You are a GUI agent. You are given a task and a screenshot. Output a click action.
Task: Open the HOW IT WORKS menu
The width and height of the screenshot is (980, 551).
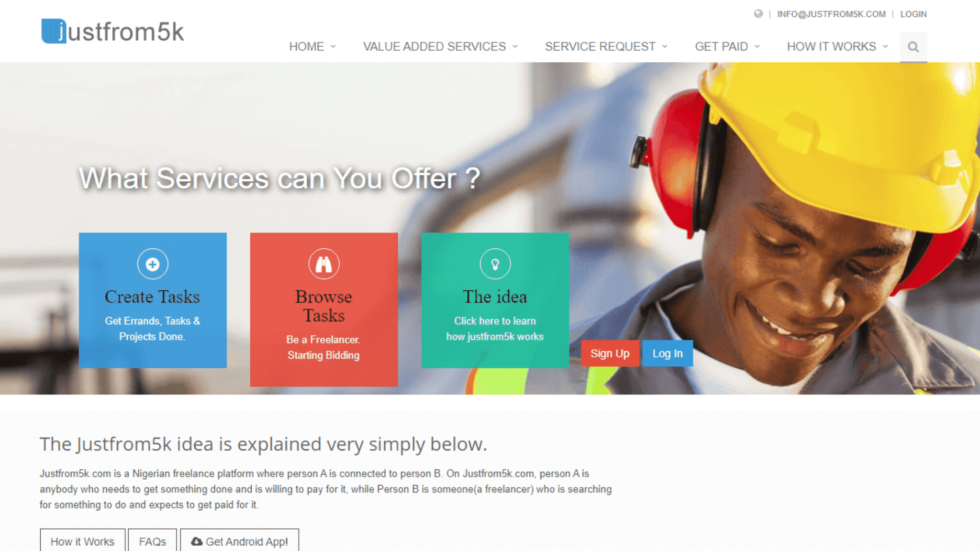[x=832, y=46]
